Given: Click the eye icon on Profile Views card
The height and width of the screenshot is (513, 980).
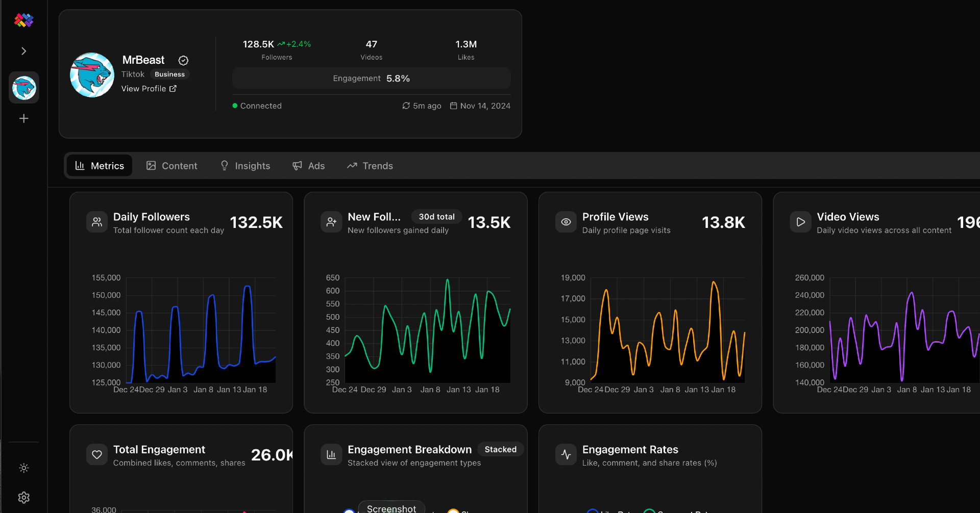Looking at the screenshot, I should click(x=566, y=222).
